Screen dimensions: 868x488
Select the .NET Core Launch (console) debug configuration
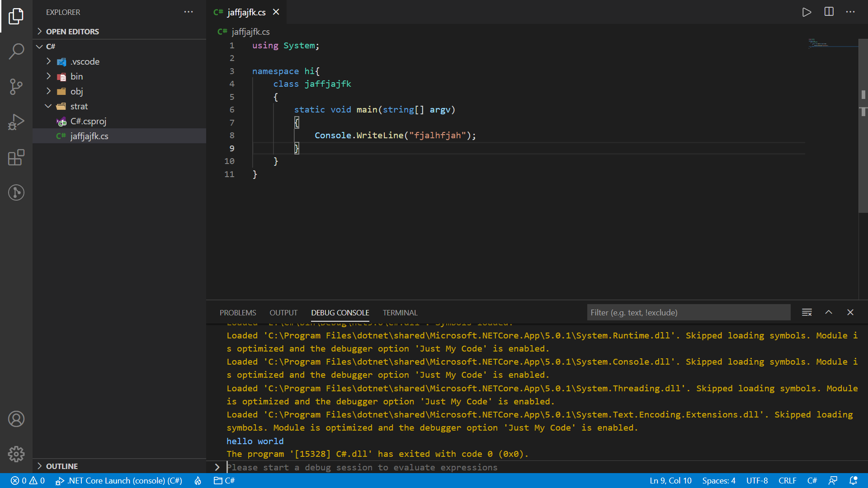coord(119,481)
